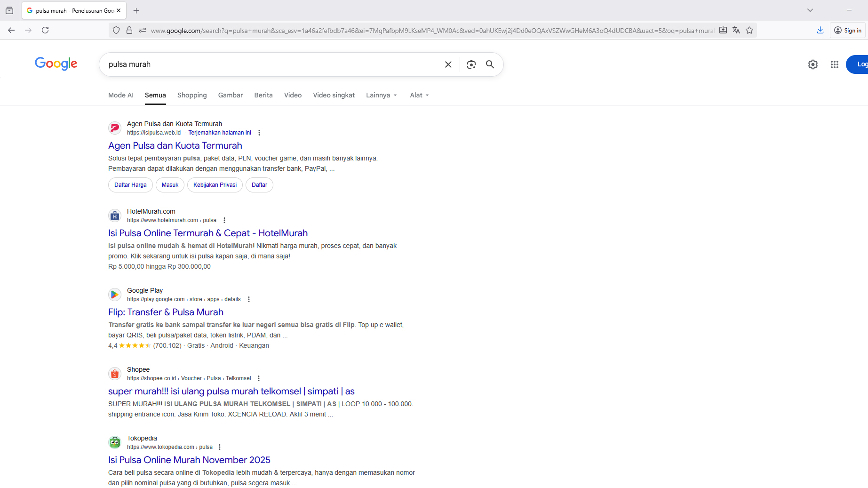Open the Firefox downloads panel
868x488 pixels.
[x=820, y=30]
